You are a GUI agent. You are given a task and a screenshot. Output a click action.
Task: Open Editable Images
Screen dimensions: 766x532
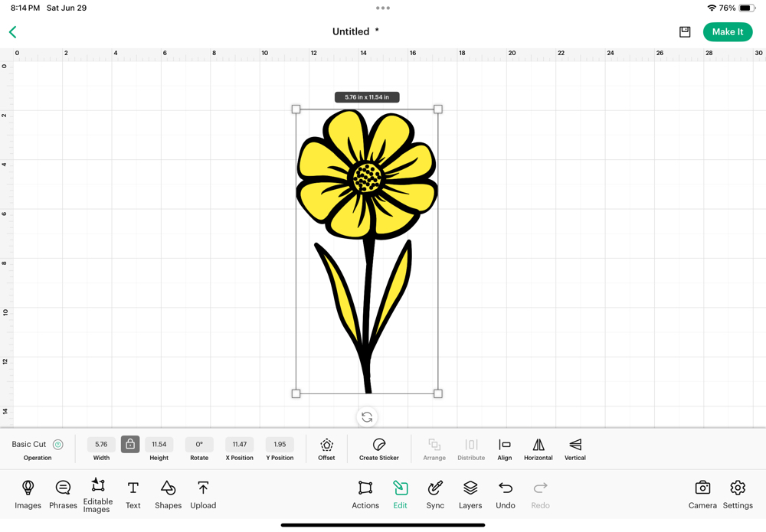(x=98, y=495)
